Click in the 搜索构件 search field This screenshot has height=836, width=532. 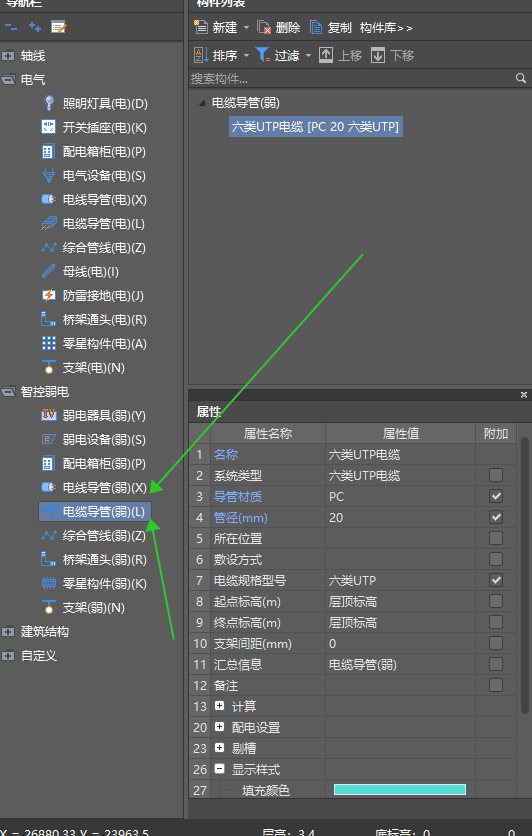(x=352, y=79)
